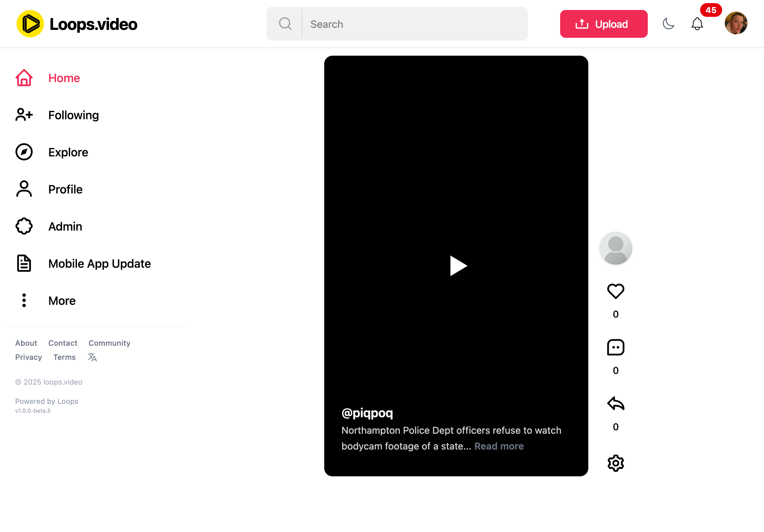Click the Upload button

pos(603,24)
